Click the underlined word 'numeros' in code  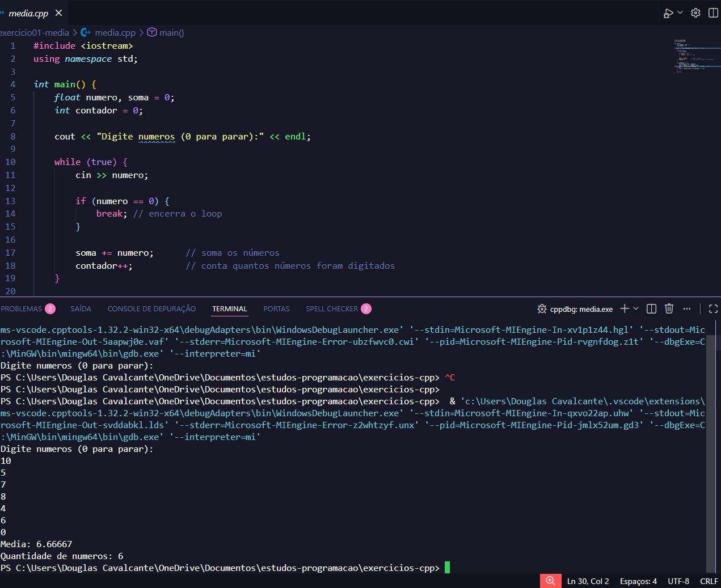click(x=156, y=137)
